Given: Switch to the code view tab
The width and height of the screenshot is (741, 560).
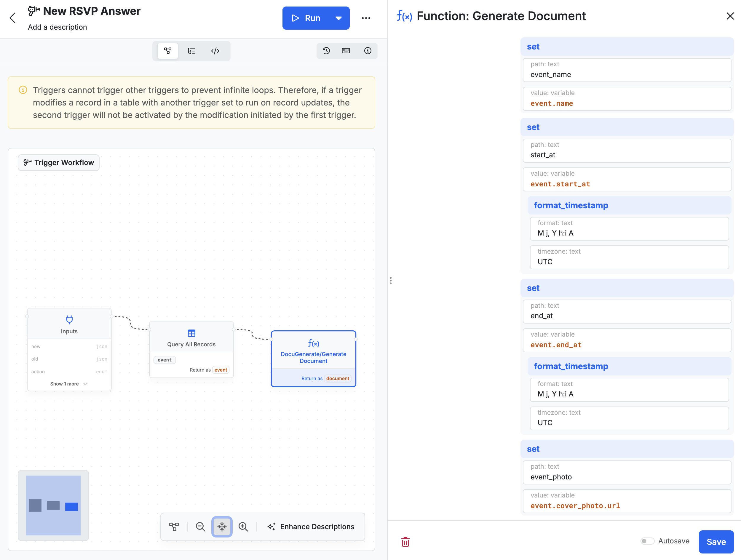Looking at the screenshot, I should pos(215,51).
